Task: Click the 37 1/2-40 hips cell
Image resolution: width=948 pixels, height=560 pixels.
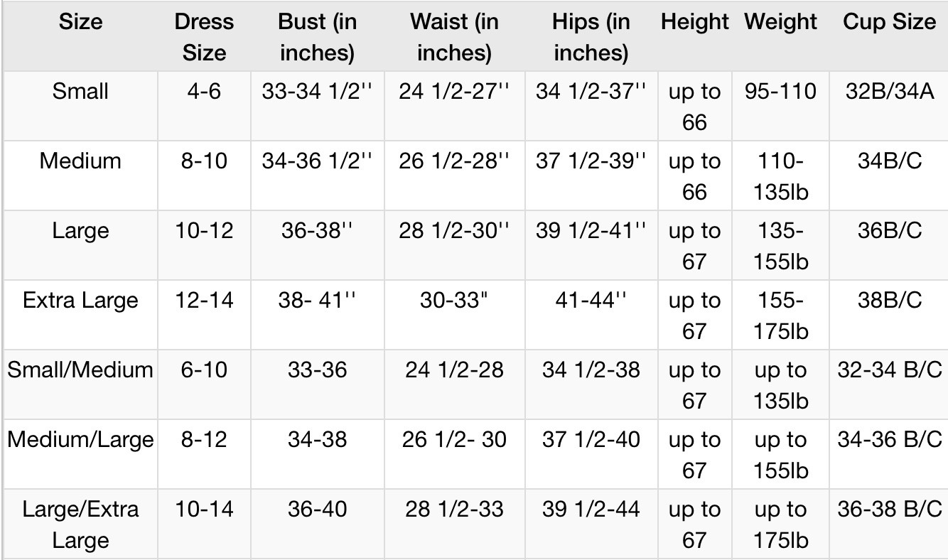Action: pos(591,440)
